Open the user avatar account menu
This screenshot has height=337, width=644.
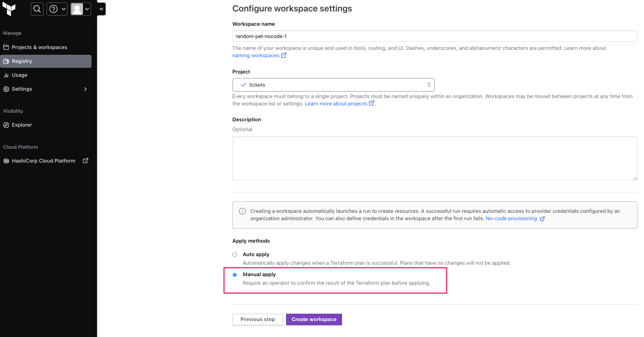click(80, 9)
